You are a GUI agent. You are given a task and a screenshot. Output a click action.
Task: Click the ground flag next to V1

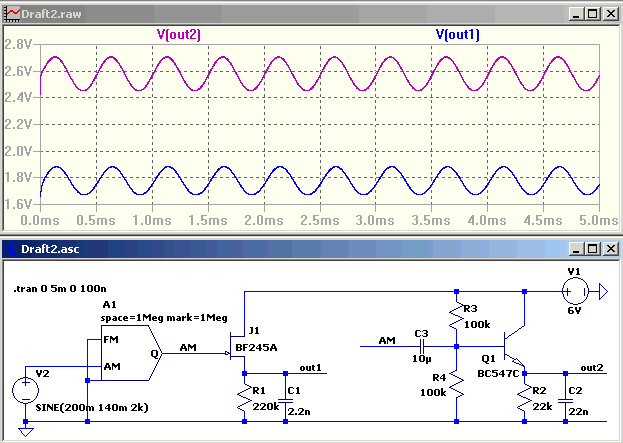pos(603,292)
